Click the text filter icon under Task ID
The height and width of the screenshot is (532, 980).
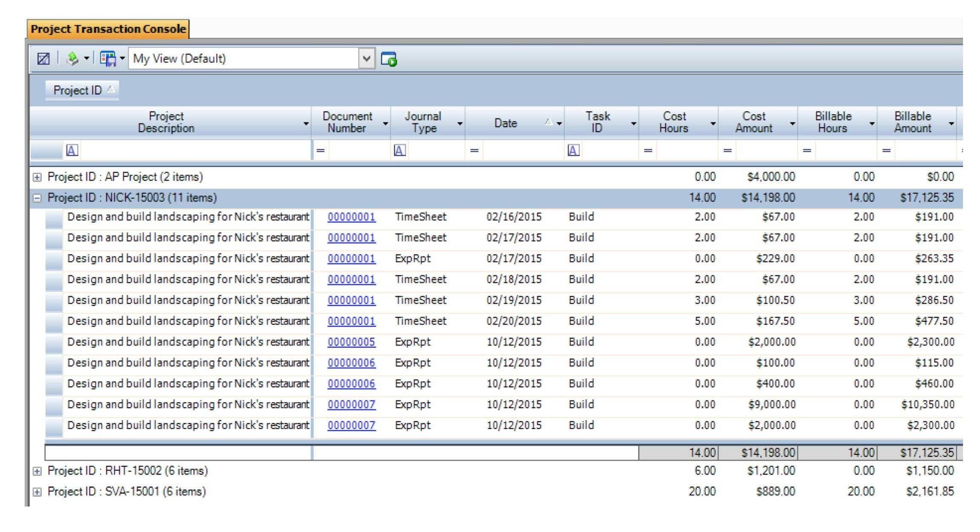pyautogui.click(x=573, y=151)
